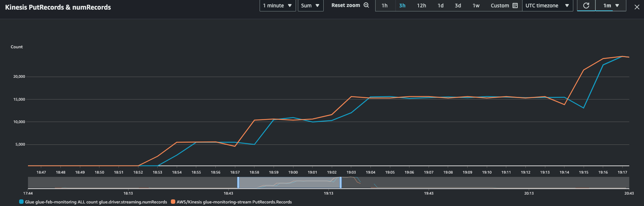Click the refresh graph icon
The height and width of the screenshot is (206, 644).
pyautogui.click(x=586, y=6)
